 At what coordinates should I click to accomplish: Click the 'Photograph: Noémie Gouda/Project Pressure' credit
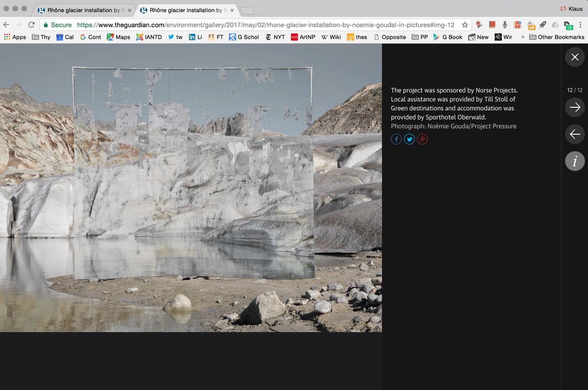(x=454, y=126)
